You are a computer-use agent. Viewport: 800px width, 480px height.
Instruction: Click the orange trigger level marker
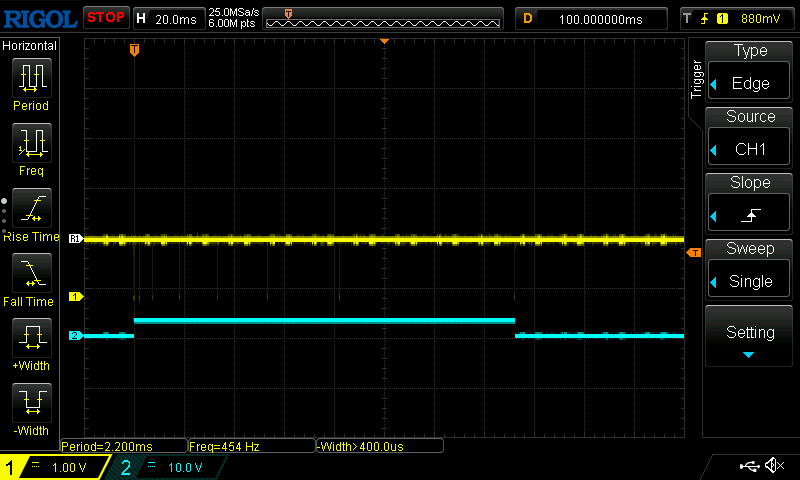pyautogui.click(x=692, y=253)
